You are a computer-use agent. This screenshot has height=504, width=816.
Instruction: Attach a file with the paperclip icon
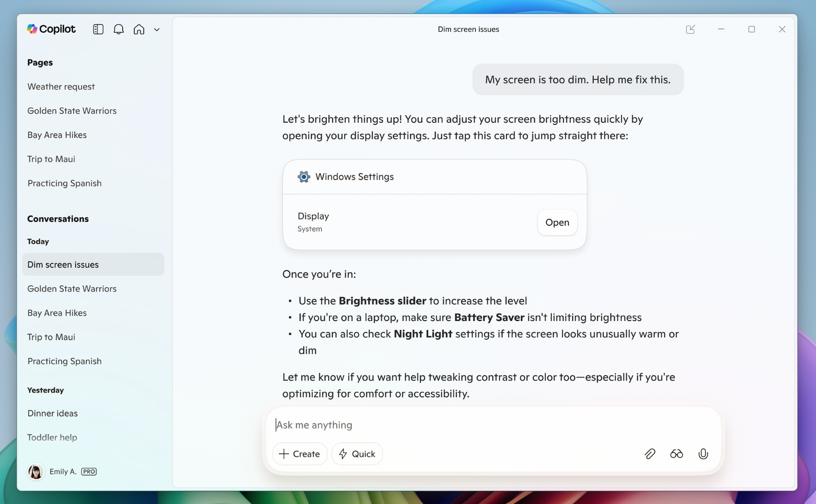[650, 454]
